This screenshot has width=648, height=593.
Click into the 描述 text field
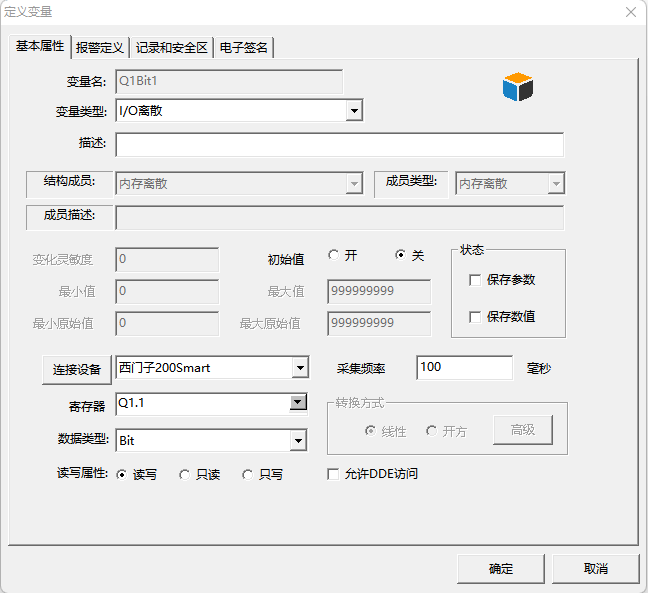pyautogui.click(x=339, y=145)
